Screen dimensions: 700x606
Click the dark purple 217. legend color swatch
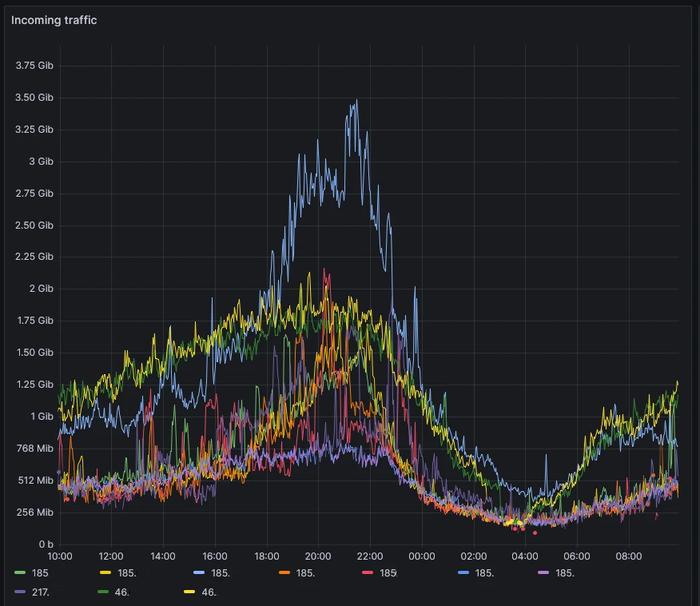tap(20, 592)
